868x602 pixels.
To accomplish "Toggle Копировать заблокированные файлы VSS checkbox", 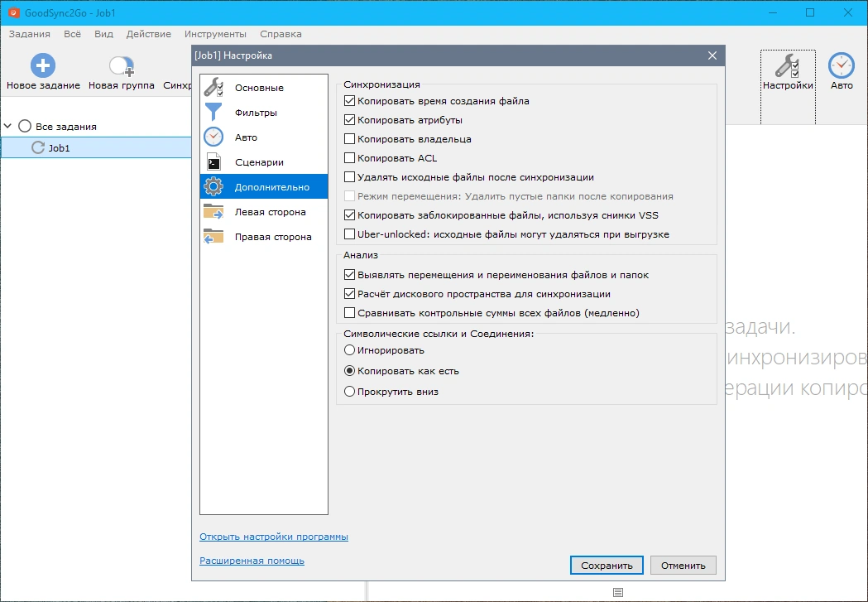I will (x=349, y=214).
